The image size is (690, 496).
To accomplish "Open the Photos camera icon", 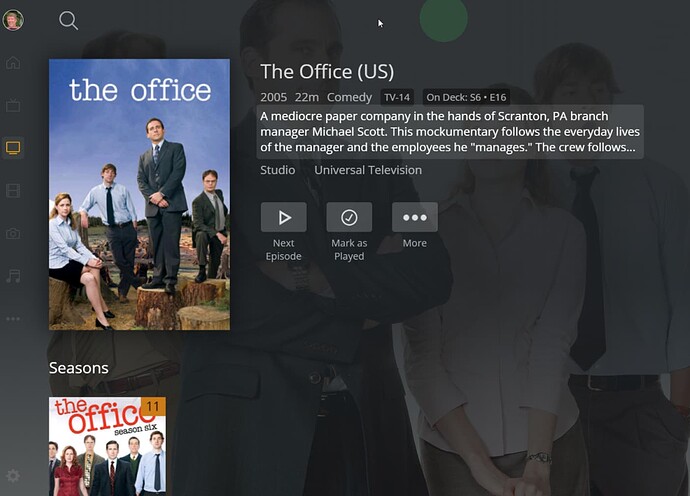I will [13, 233].
